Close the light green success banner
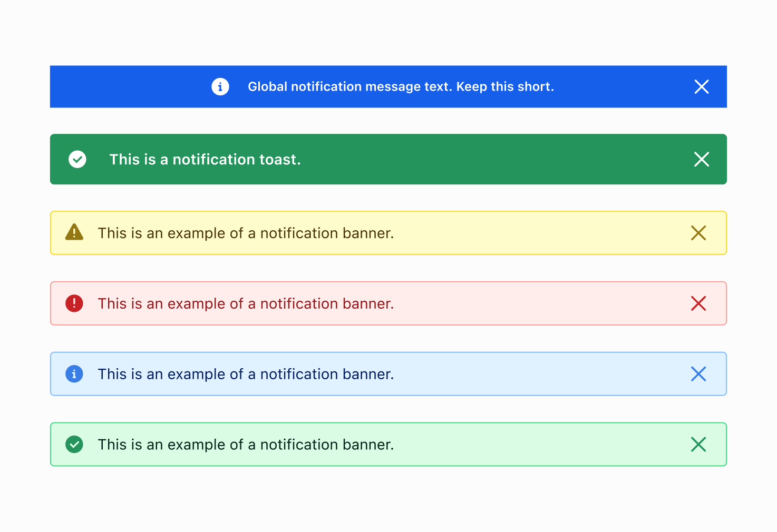 tap(698, 445)
